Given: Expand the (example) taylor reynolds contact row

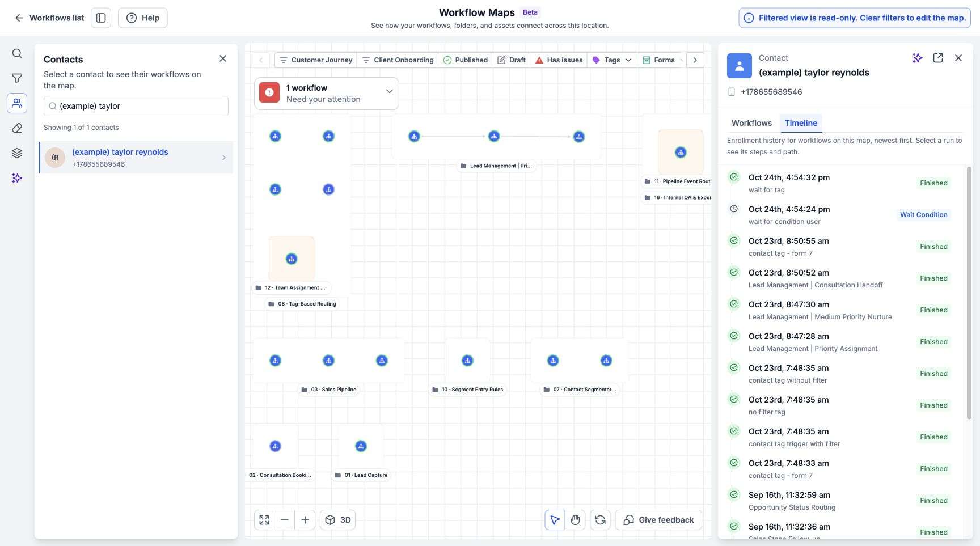Looking at the screenshot, I should [136, 158].
